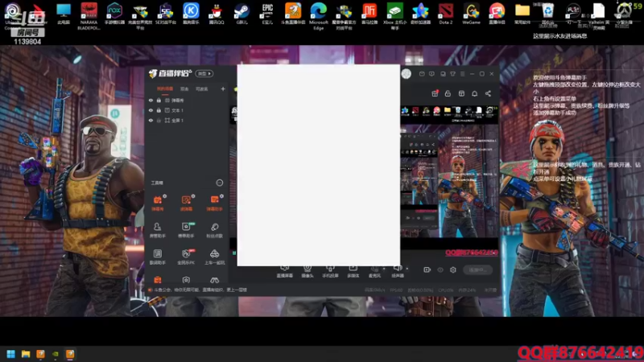Select the 文本 1 source row

pyautogui.click(x=187, y=110)
